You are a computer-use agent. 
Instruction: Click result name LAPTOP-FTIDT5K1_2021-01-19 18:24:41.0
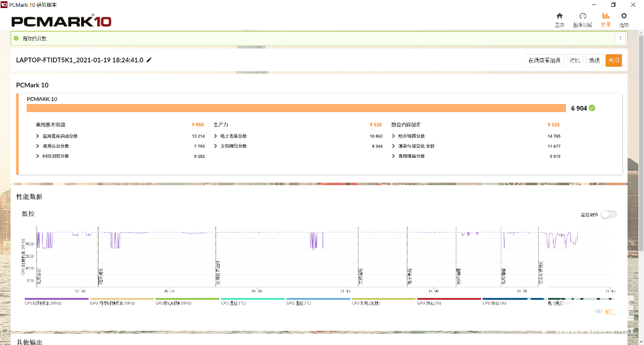coord(80,60)
